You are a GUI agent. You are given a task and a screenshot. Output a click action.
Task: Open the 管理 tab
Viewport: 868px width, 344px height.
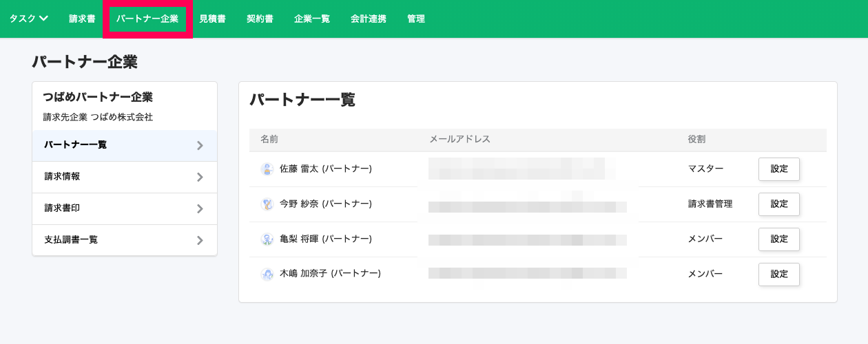coord(416,19)
